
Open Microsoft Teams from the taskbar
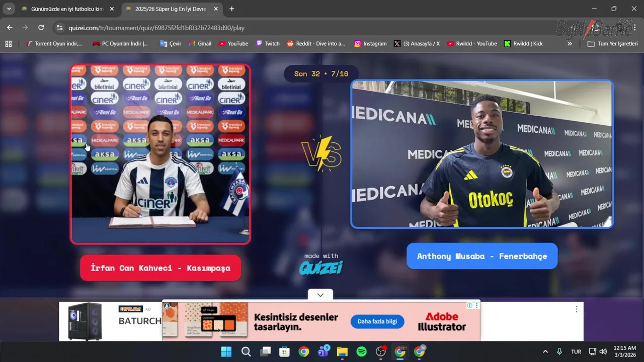[323, 351]
